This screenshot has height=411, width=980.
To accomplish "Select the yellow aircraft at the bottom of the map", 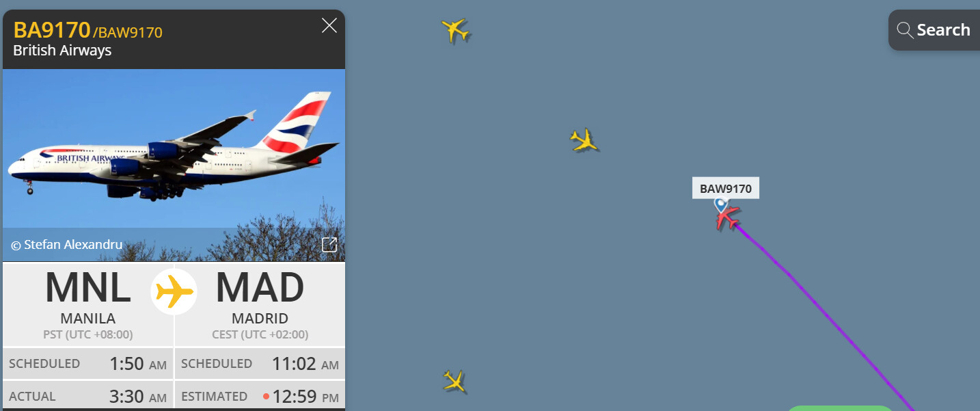I will pos(454,381).
